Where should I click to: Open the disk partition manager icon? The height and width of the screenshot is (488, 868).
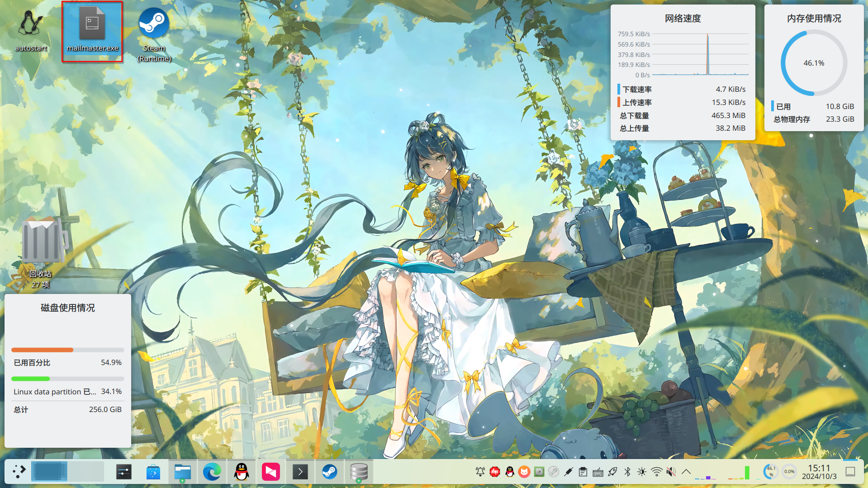point(359,472)
